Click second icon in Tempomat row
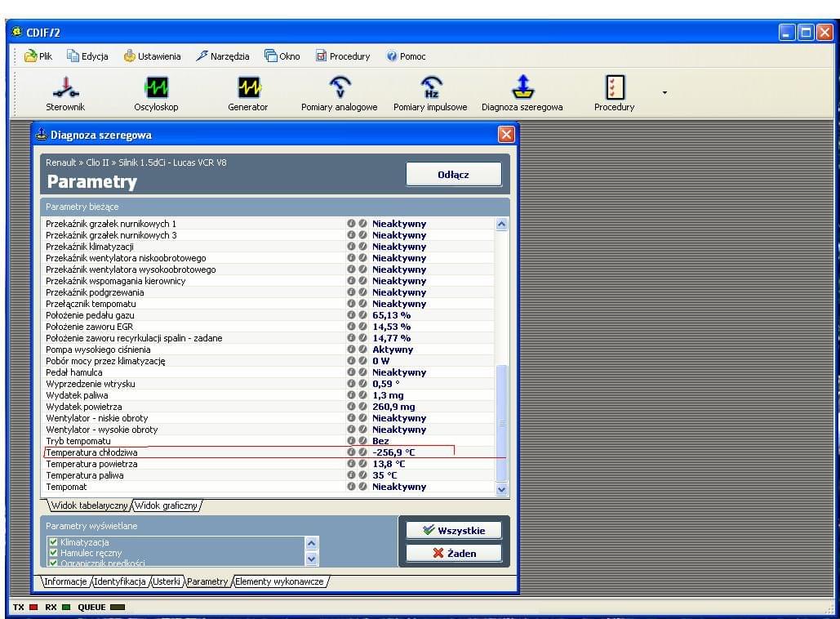The width and height of the screenshot is (840, 619). click(362, 487)
